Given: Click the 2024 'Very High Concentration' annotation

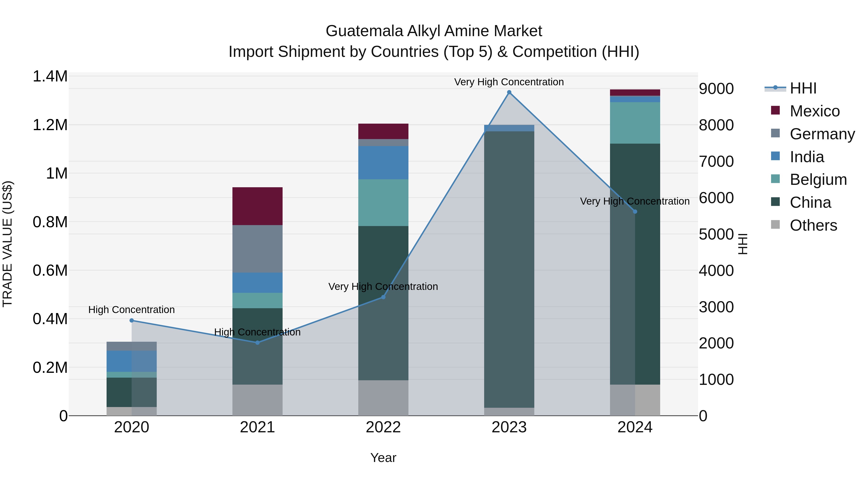Looking at the screenshot, I should point(635,201).
